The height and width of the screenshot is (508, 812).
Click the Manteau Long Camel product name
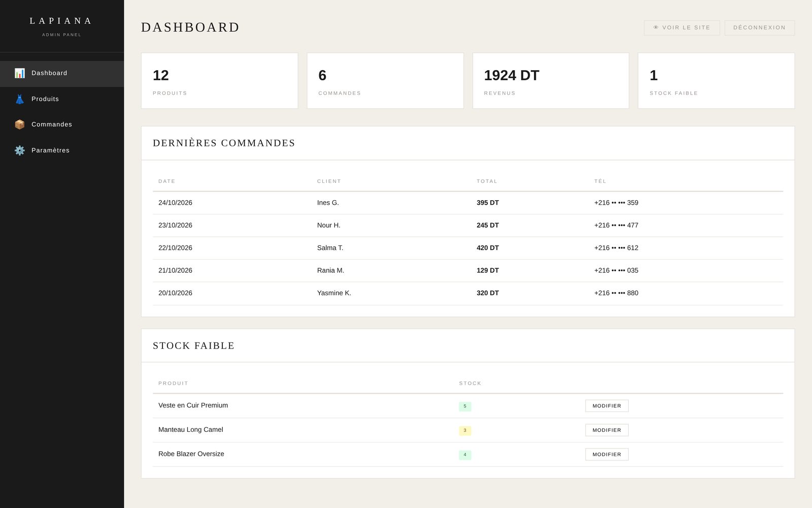coord(191,430)
